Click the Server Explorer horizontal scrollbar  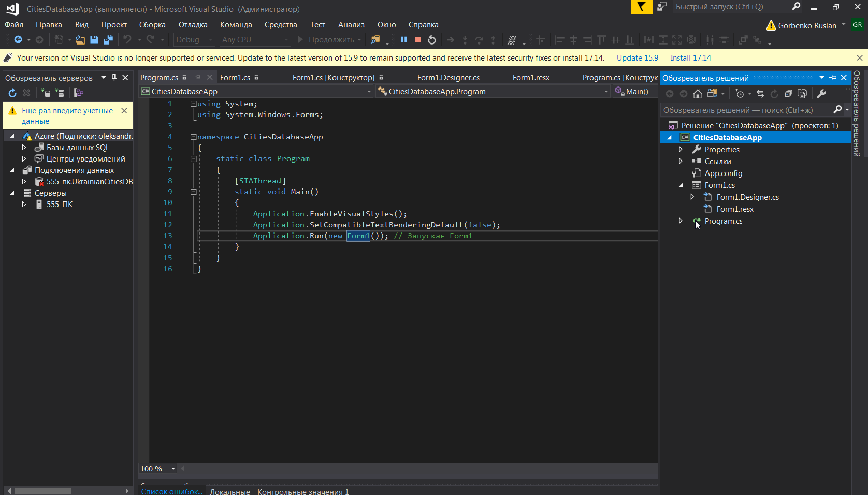pyautogui.click(x=42, y=491)
